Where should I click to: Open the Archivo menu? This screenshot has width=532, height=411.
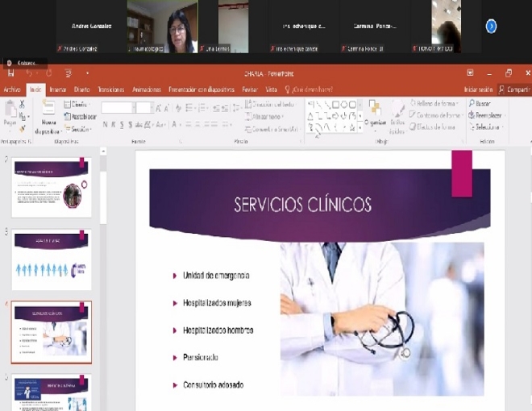[x=12, y=89]
